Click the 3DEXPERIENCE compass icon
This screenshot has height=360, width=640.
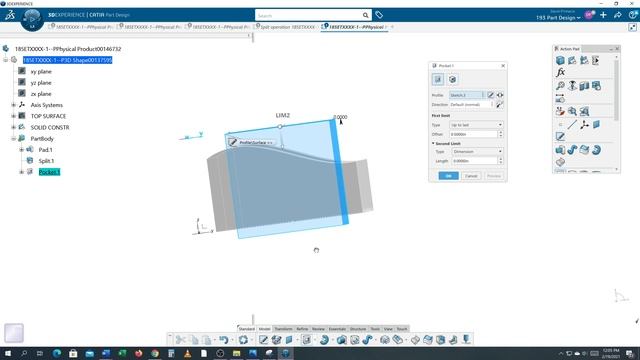click(32, 19)
